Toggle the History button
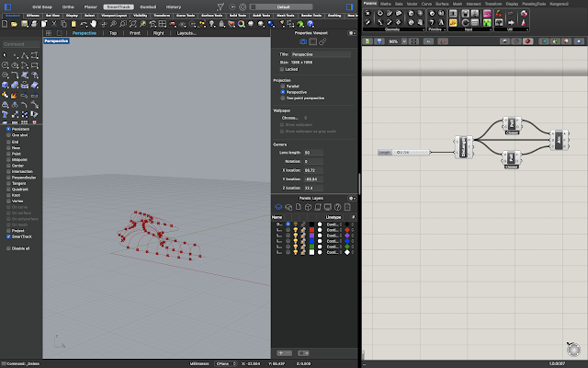Viewport: 588px width, 368px height. tap(174, 6)
